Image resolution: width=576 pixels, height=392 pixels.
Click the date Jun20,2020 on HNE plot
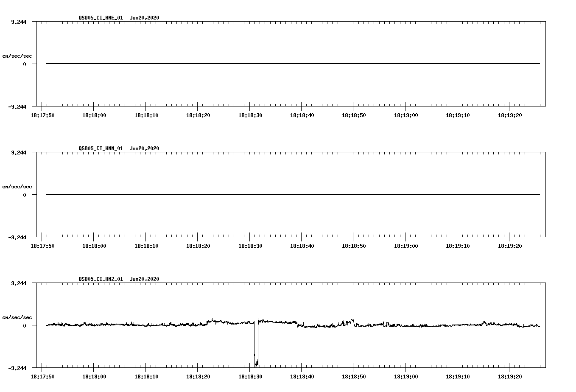point(145,18)
